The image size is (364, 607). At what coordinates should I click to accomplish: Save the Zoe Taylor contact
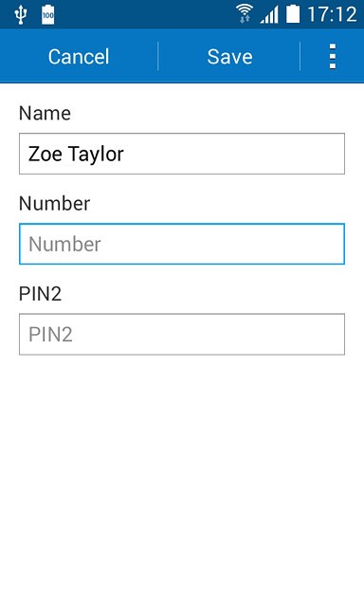(x=229, y=57)
